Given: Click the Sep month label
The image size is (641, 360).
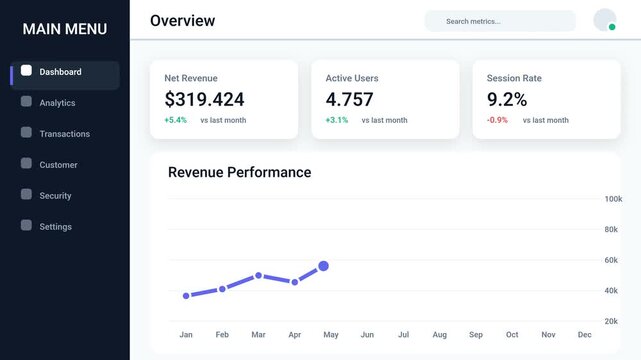Looking at the screenshot, I should point(476,335).
